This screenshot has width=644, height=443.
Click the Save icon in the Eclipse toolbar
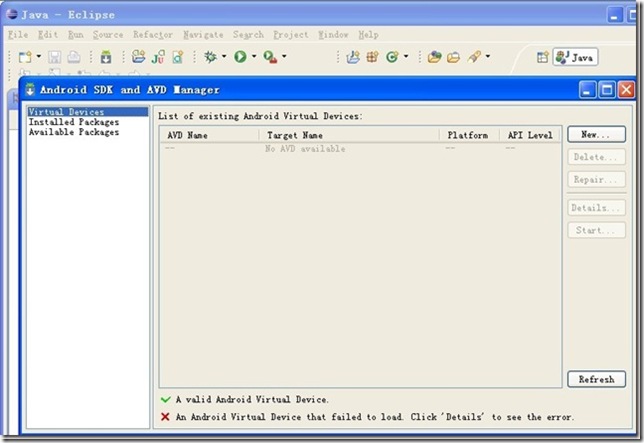click(55, 57)
